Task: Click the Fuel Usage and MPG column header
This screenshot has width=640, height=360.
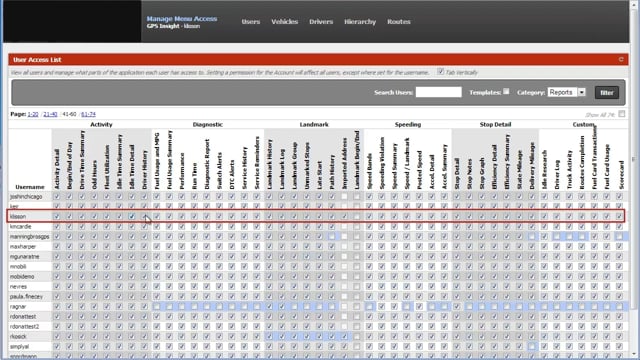Action: pos(157,160)
